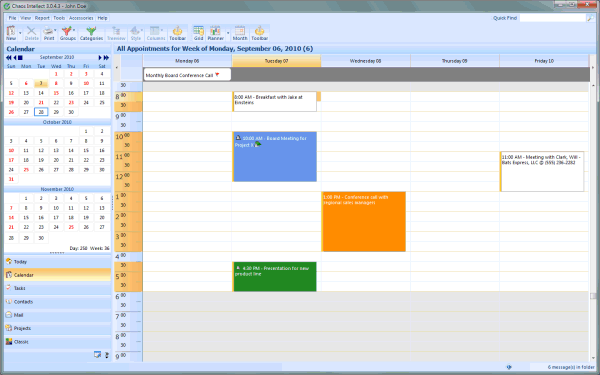The height and width of the screenshot is (375, 600).
Task: Click the Columns toolbar icon
Action: (155, 33)
